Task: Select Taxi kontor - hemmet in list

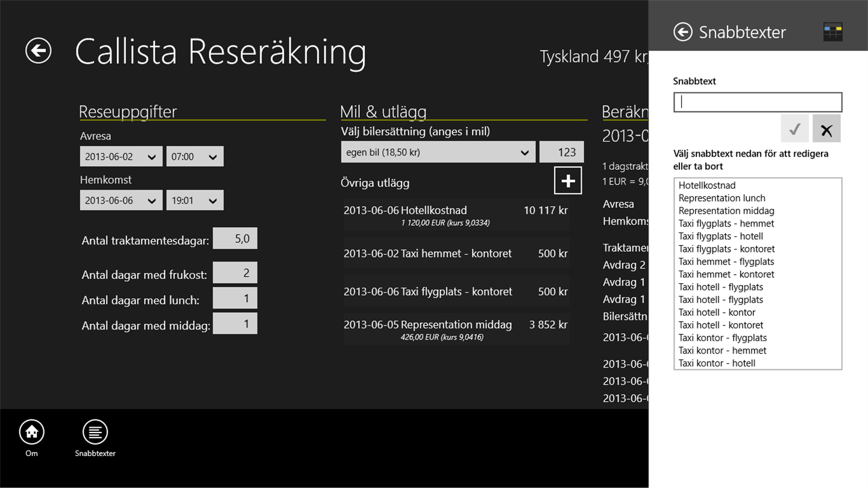Action: (758, 350)
